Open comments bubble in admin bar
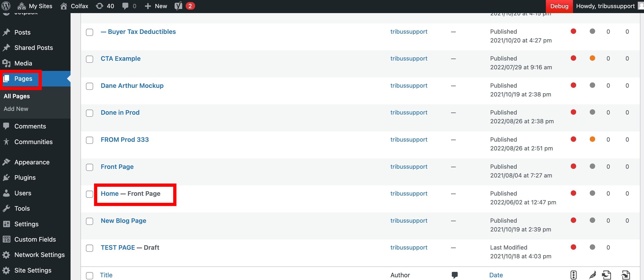The width and height of the screenshot is (644, 280). point(129,6)
